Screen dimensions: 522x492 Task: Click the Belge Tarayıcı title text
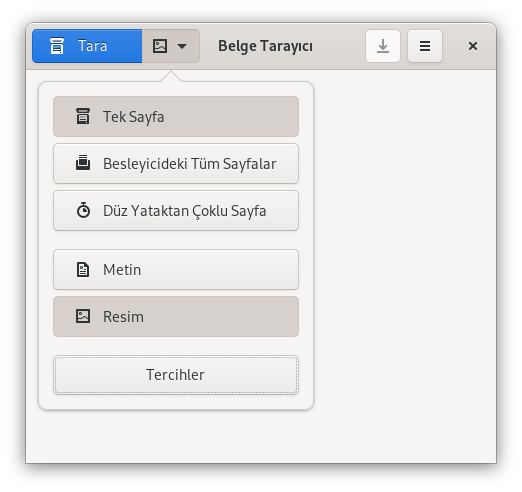pos(265,46)
